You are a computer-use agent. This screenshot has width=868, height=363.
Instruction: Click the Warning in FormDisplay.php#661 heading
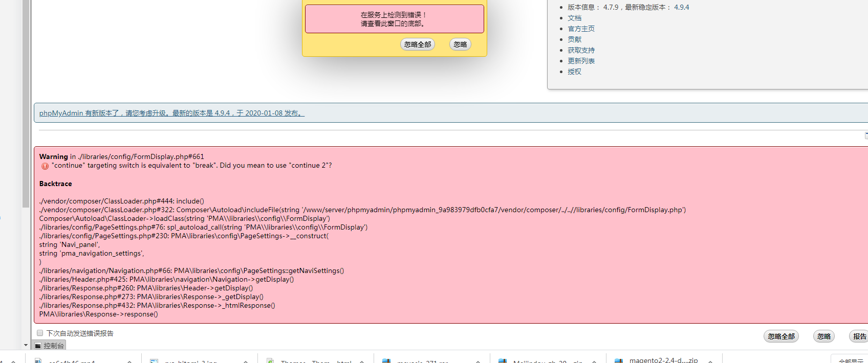122,156
